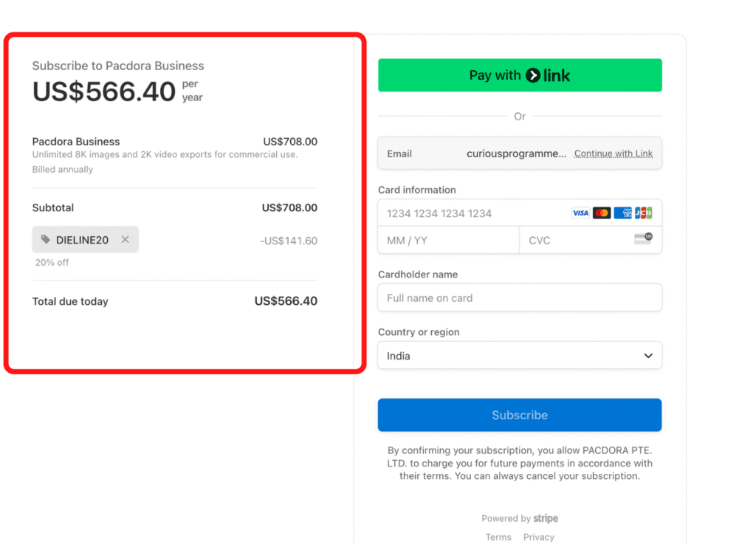
Task: Click the JCB card logo
Action: tap(644, 213)
